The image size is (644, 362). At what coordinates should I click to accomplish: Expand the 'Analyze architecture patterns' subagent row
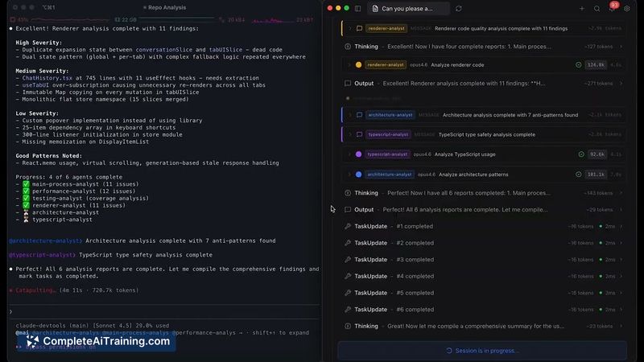349,175
